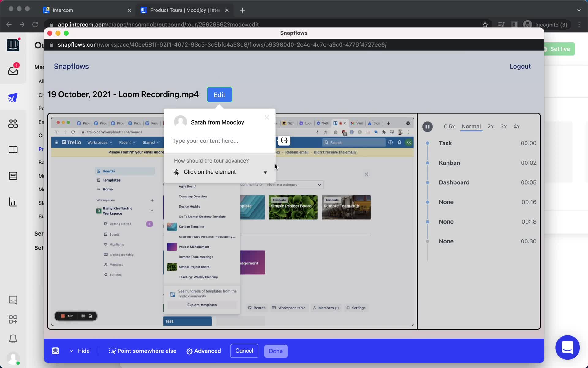The width and height of the screenshot is (588, 368).
Task: Click the pause playback control icon
Action: coord(428,126)
